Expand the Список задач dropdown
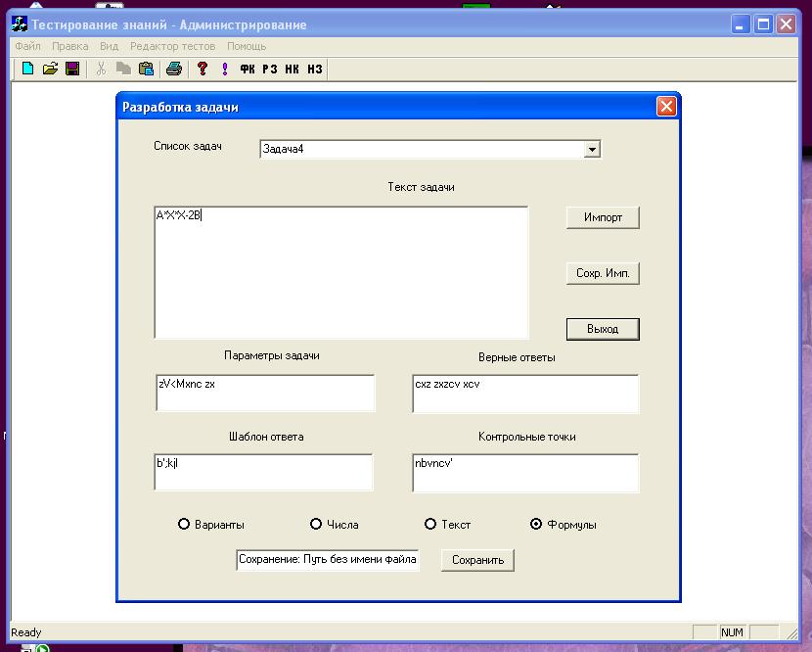 point(591,150)
